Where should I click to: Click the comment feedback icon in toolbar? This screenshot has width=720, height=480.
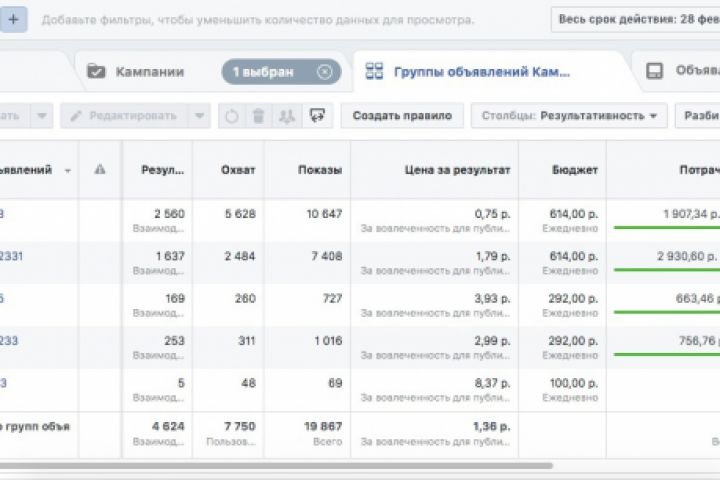(x=317, y=116)
